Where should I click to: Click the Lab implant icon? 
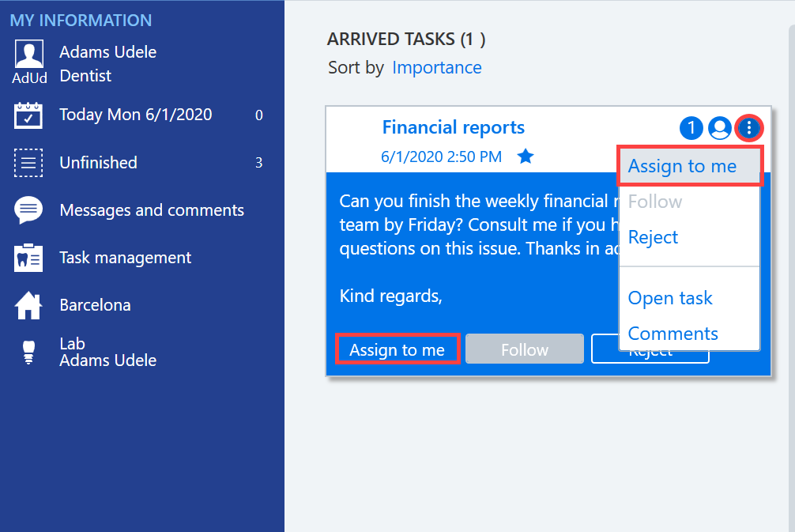click(x=28, y=353)
